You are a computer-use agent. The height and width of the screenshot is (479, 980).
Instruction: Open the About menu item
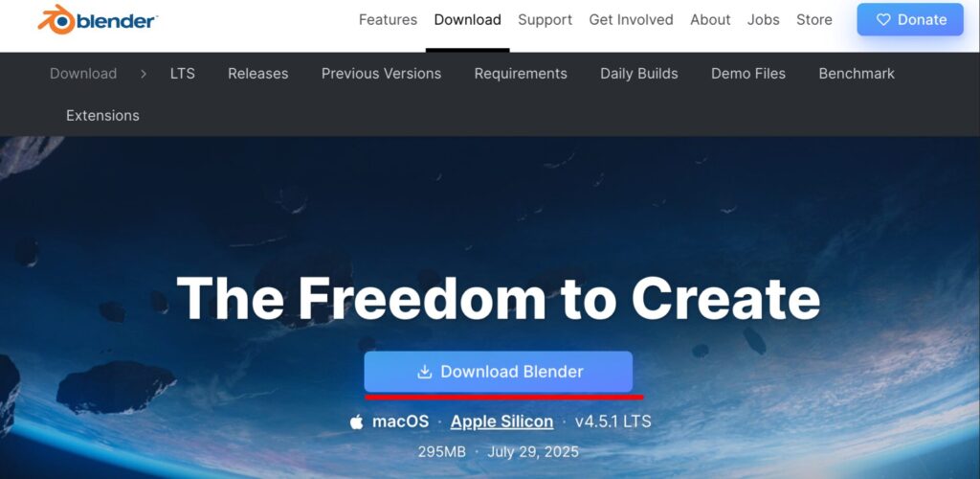coord(710,20)
